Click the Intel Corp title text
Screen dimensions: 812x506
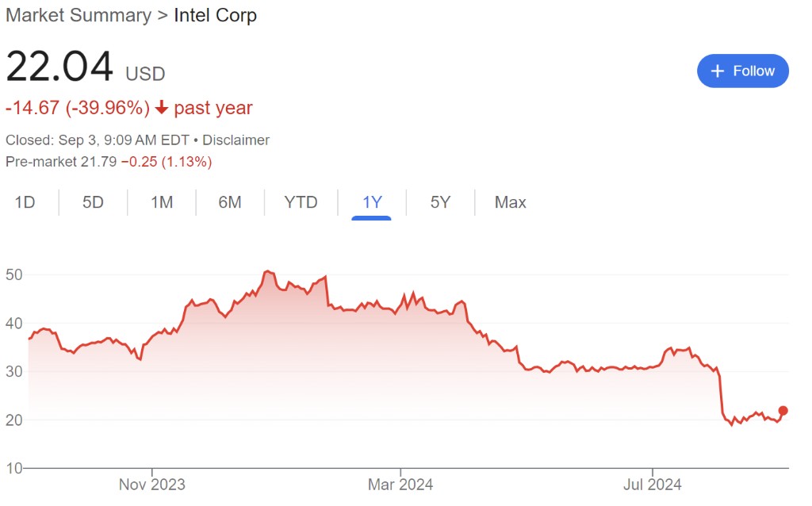click(215, 15)
